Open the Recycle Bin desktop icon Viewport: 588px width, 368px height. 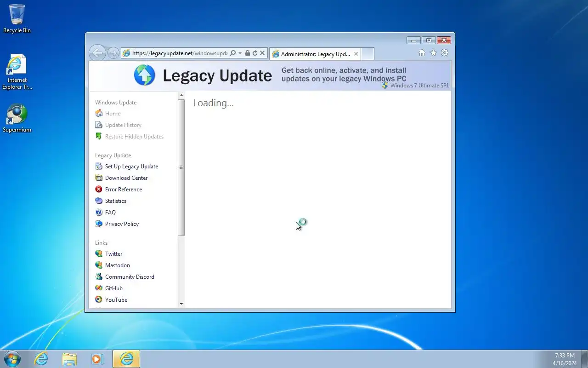17,18
